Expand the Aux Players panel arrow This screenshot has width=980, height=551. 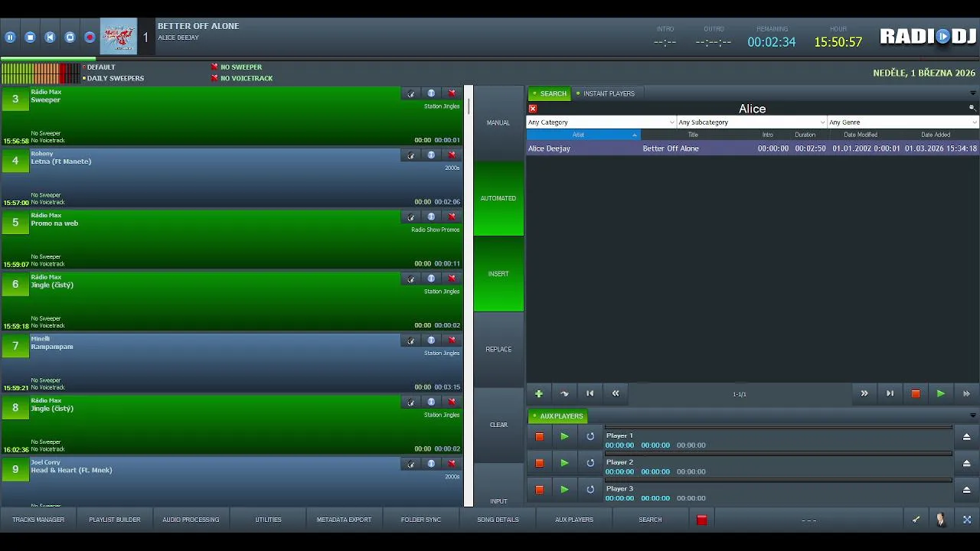coord(972,416)
